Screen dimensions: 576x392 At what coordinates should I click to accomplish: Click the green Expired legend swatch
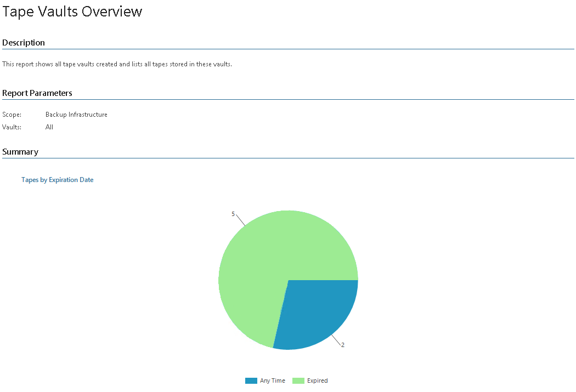298,380
